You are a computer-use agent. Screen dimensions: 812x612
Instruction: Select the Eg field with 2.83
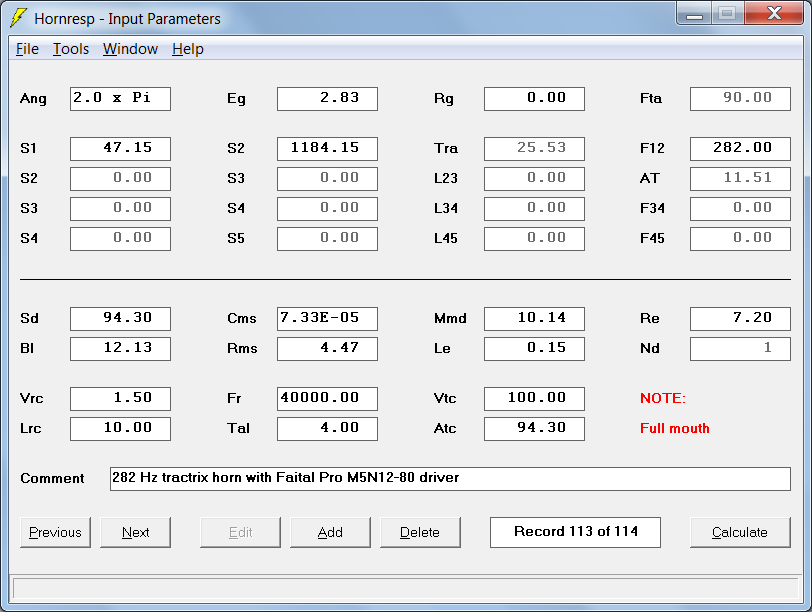click(x=327, y=99)
